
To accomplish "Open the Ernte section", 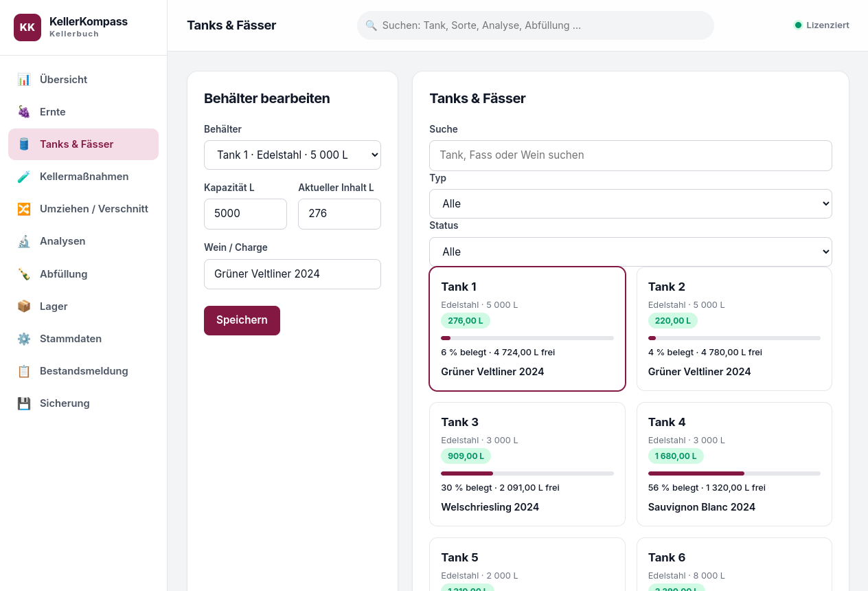I will tap(83, 112).
